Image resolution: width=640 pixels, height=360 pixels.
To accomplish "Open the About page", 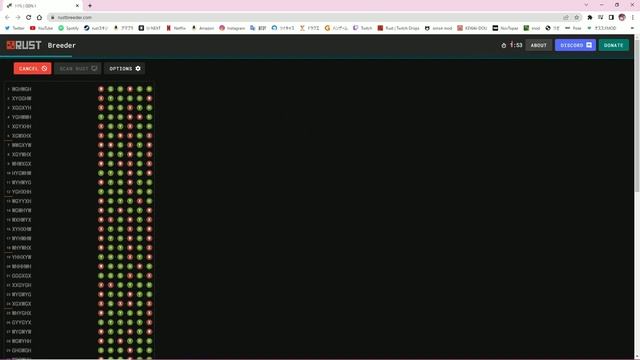I will coord(539,45).
